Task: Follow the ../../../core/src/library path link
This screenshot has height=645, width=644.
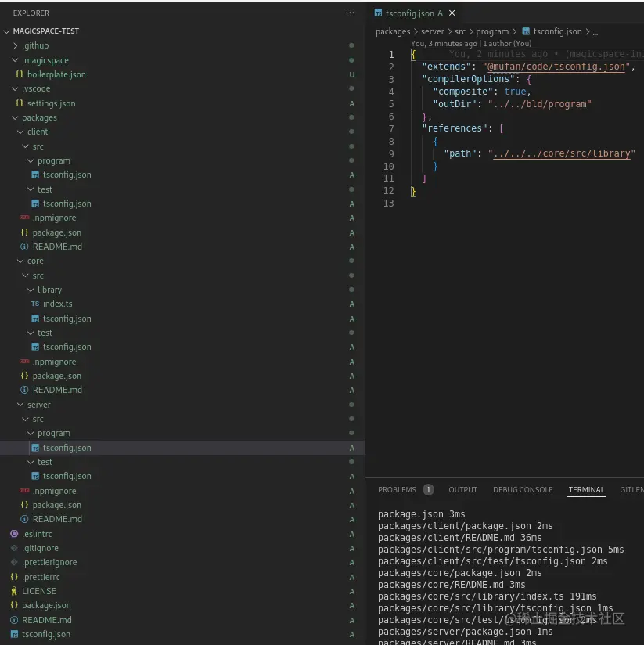Action: click(x=561, y=153)
